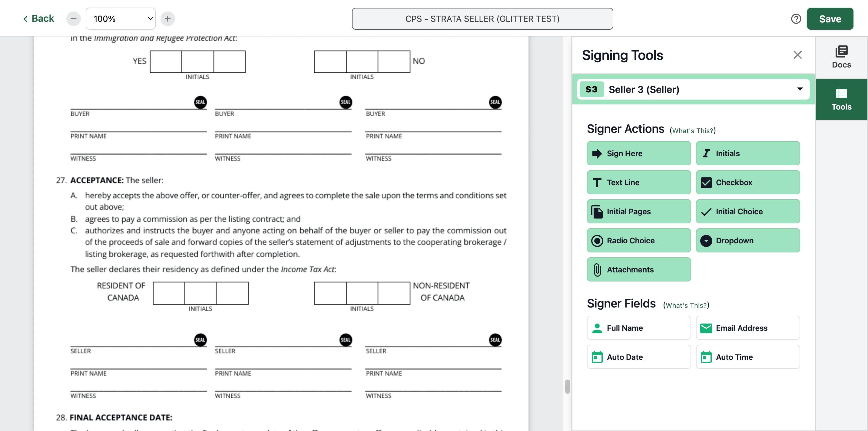Add the Full Name signer field
The height and width of the screenshot is (431, 868).
tap(638, 327)
